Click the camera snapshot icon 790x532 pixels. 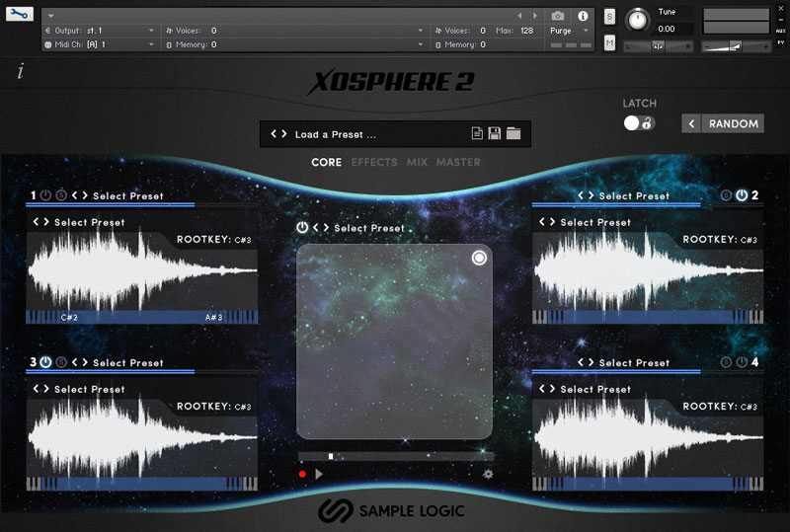pos(557,16)
